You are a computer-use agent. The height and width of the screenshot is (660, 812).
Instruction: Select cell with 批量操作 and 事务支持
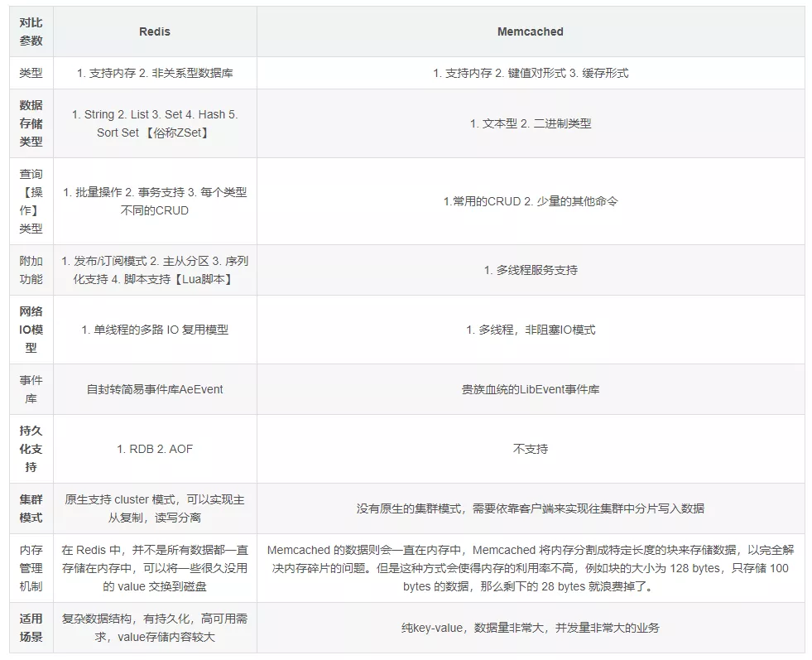155,201
